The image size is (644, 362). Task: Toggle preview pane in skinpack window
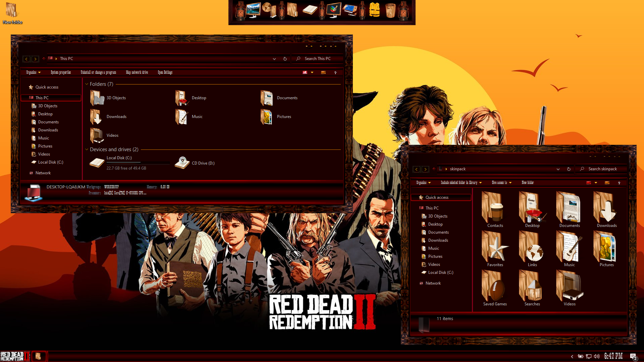(x=607, y=183)
